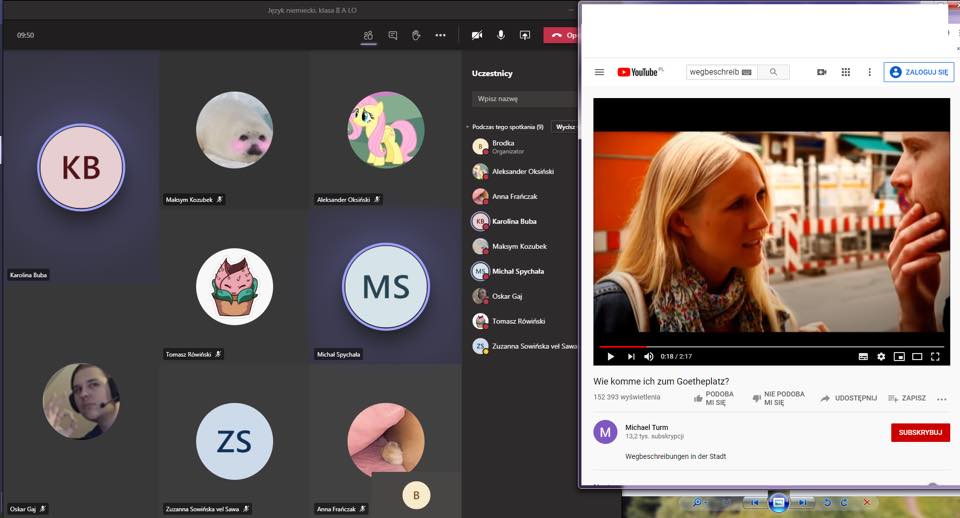Collapse the 'Podczas tego spotkania' participant list
The width and height of the screenshot is (960, 518).
click(467, 127)
